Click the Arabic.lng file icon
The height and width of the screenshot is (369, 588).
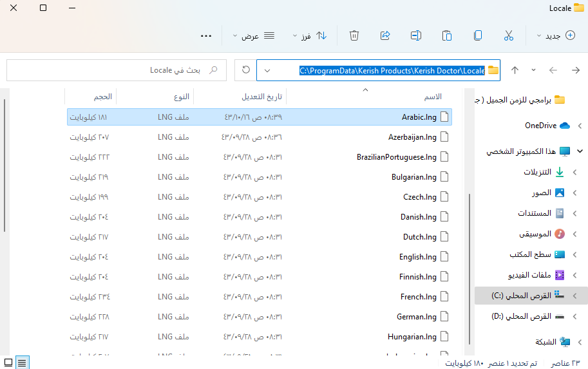(444, 117)
